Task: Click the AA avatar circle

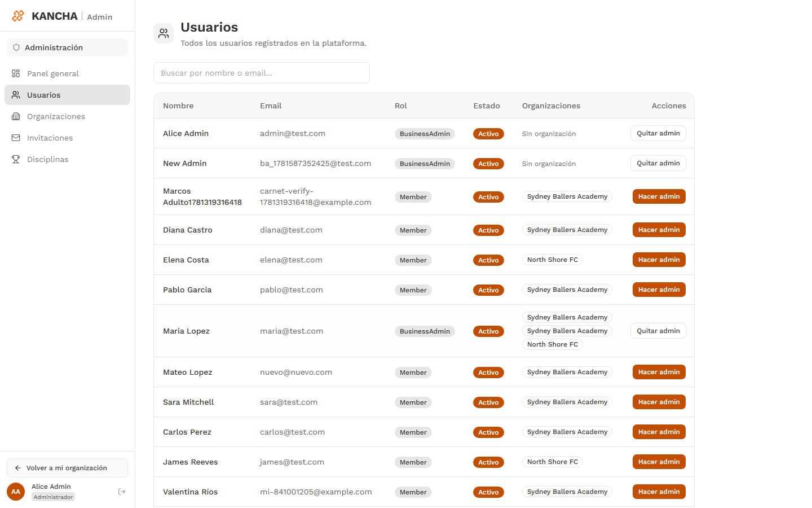Action: 16,492
